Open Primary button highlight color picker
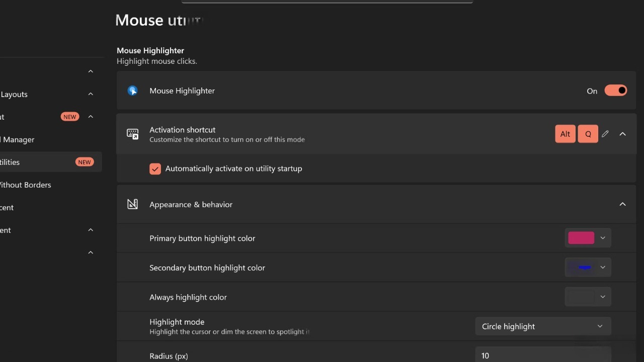Image resolution: width=644 pixels, height=362 pixels. click(588, 238)
